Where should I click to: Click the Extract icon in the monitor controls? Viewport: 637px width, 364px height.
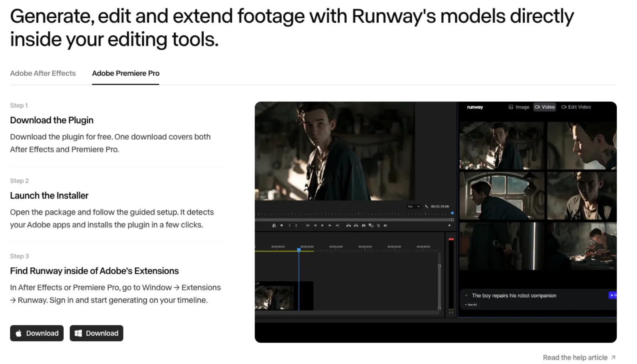[x=356, y=226]
